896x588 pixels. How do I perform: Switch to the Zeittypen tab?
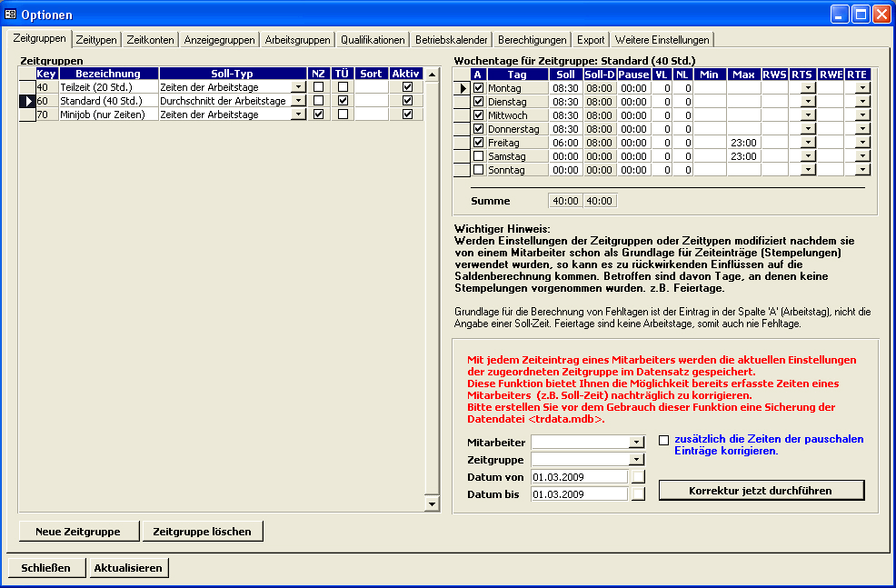96,40
